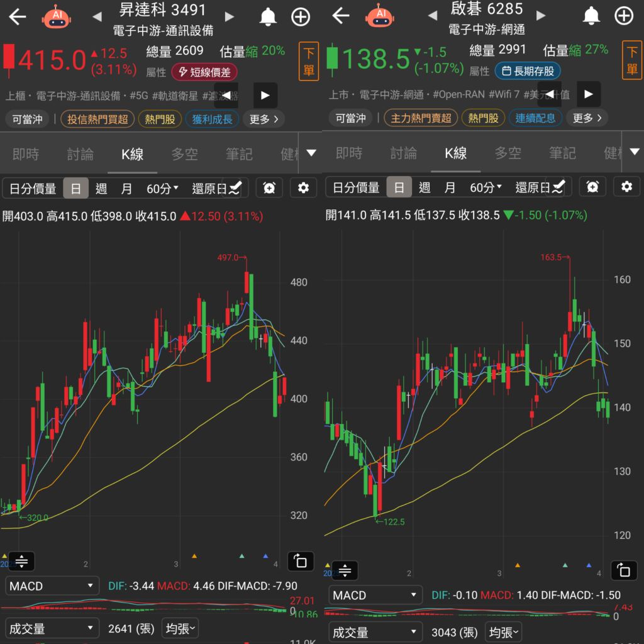Image resolution: width=644 pixels, height=644 pixels.
Task: Open price alarm clock in 啟碁 chart toolbar
Action: coord(592,187)
